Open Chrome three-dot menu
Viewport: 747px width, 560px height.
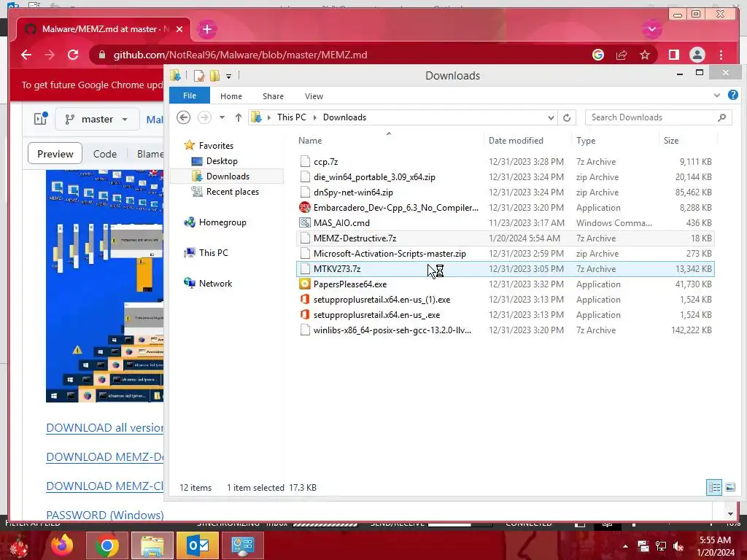point(721,55)
